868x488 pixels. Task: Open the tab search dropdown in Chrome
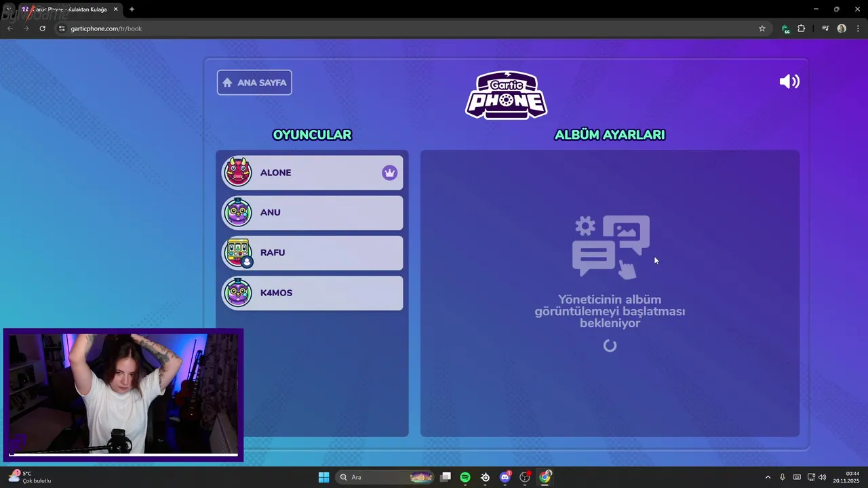[x=8, y=9]
